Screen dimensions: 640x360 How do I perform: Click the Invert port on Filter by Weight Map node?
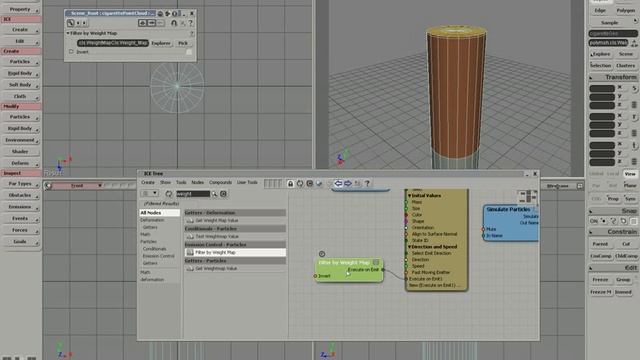pyautogui.click(x=315, y=276)
